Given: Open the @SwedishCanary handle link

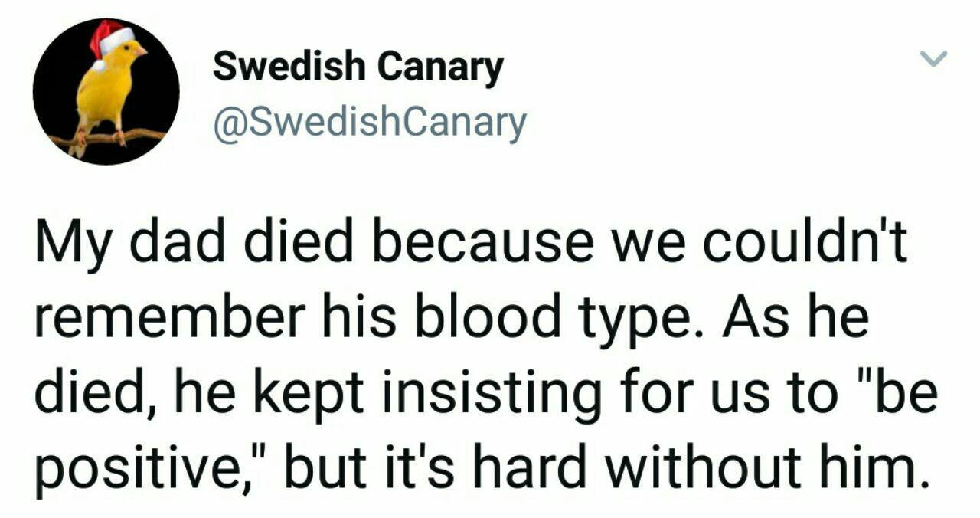Looking at the screenshot, I should click(370, 123).
